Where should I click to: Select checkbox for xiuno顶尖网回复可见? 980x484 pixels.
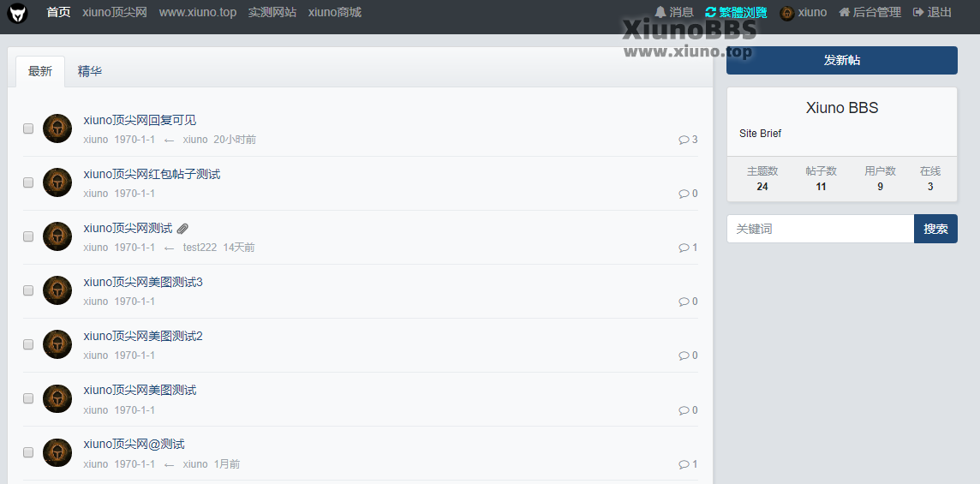tap(28, 128)
